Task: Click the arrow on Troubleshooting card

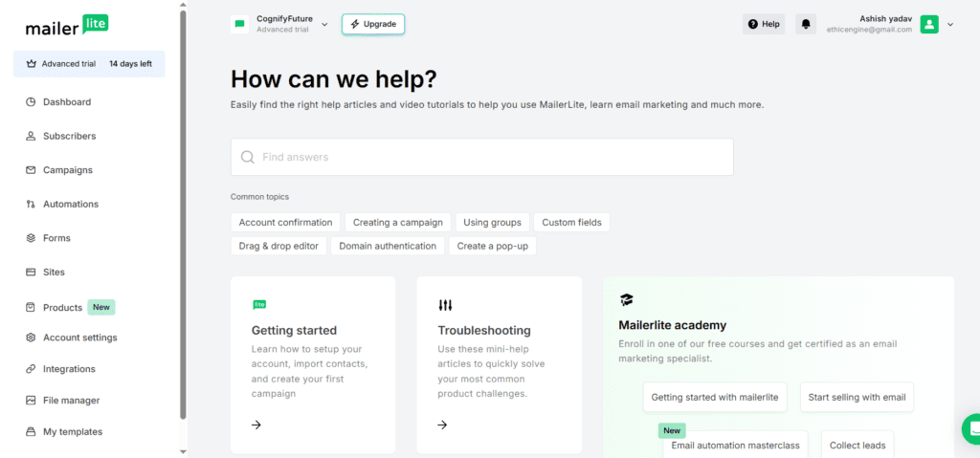Action: (x=442, y=425)
